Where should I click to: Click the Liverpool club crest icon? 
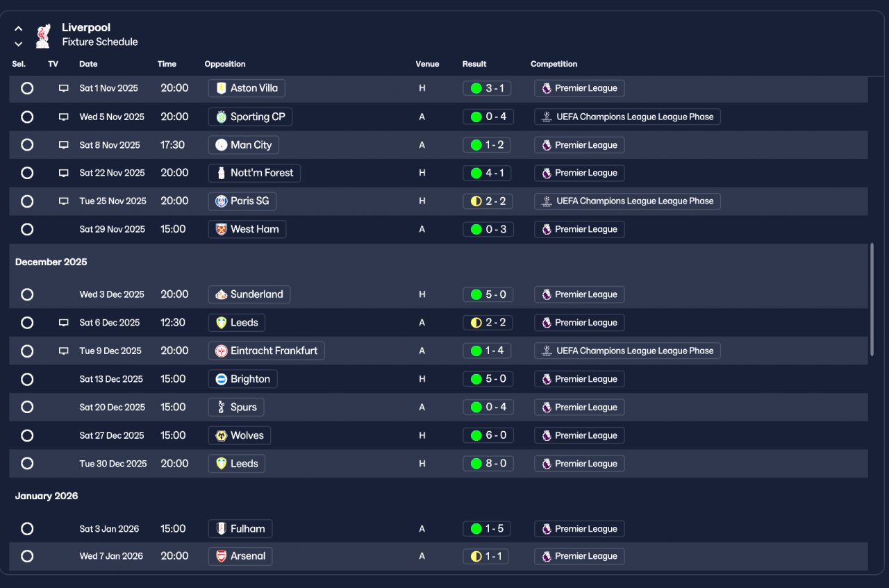[x=43, y=35]
